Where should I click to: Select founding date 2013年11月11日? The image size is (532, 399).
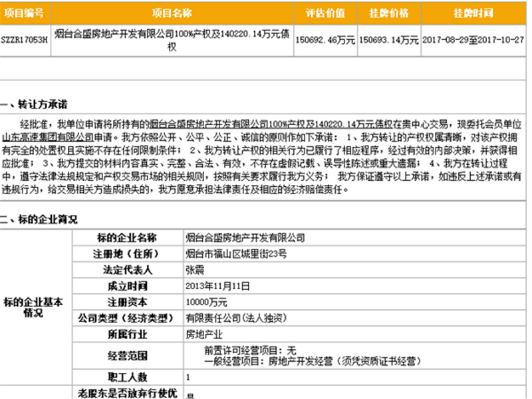217,286
